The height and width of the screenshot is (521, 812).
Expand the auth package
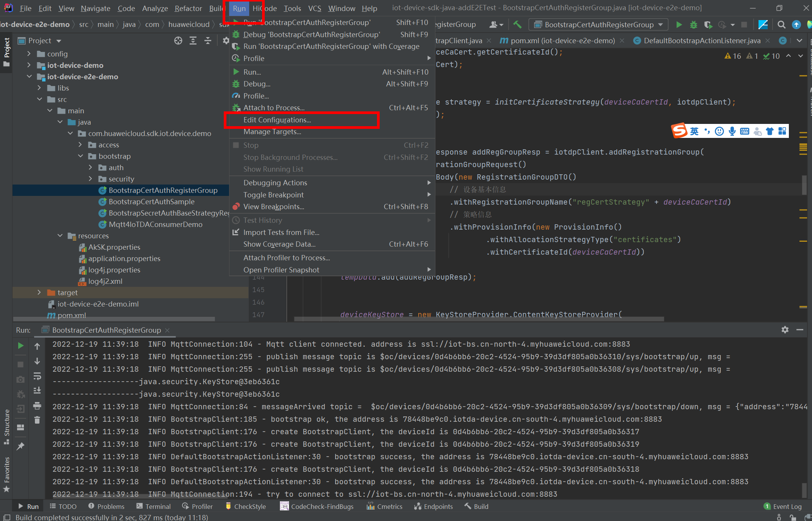[x=90, y=167]
